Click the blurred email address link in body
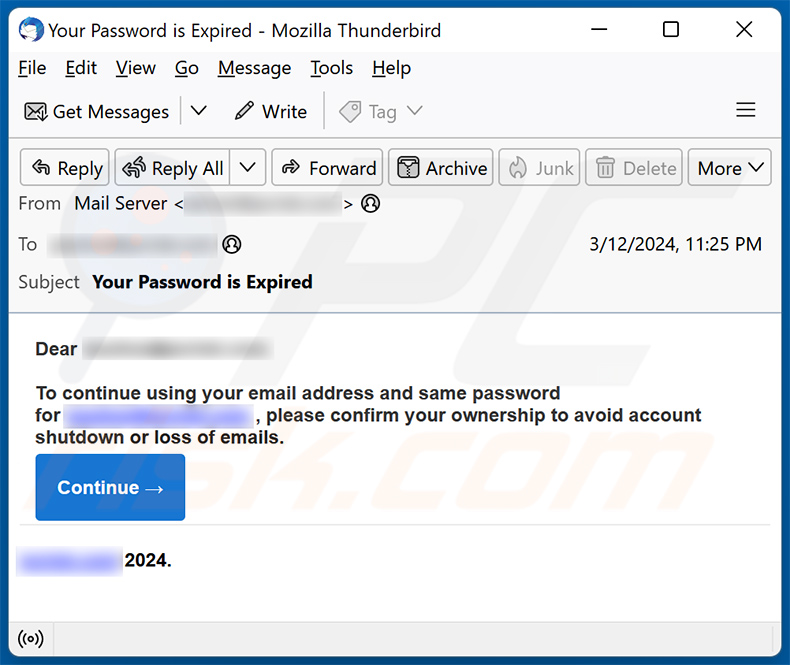The width and height of the screenshot is (790, 665). pyautogui.click(x=158, y=416)
